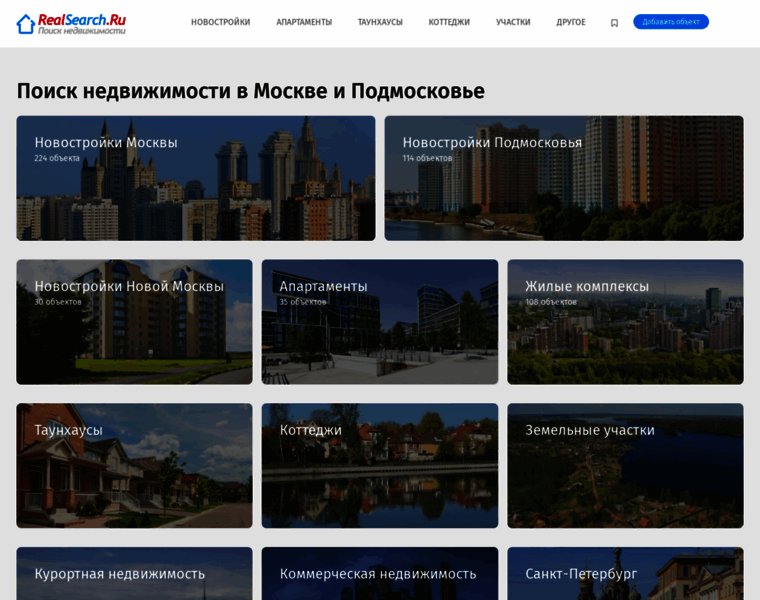Image resolution: width=760 pixels, height=600 pixels.
Task: Click the Поиск недвижимости logo tagline
Action: [x=82, y=31]
